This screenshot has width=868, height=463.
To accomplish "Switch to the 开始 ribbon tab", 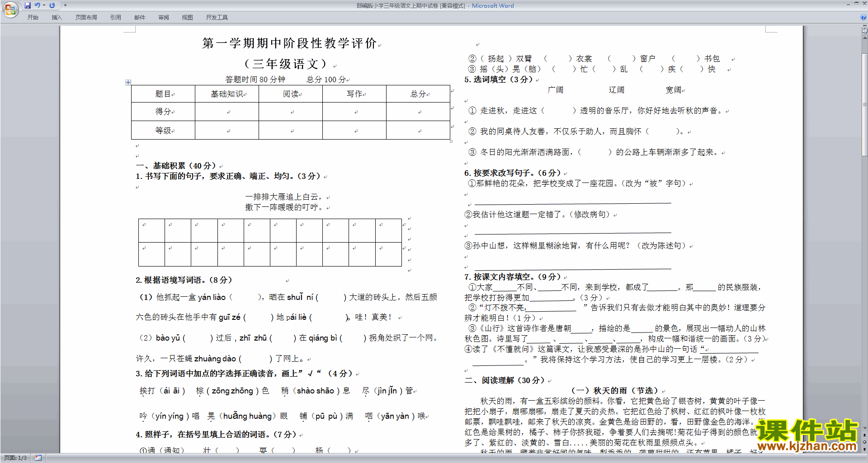I will [x=33, y=18].
